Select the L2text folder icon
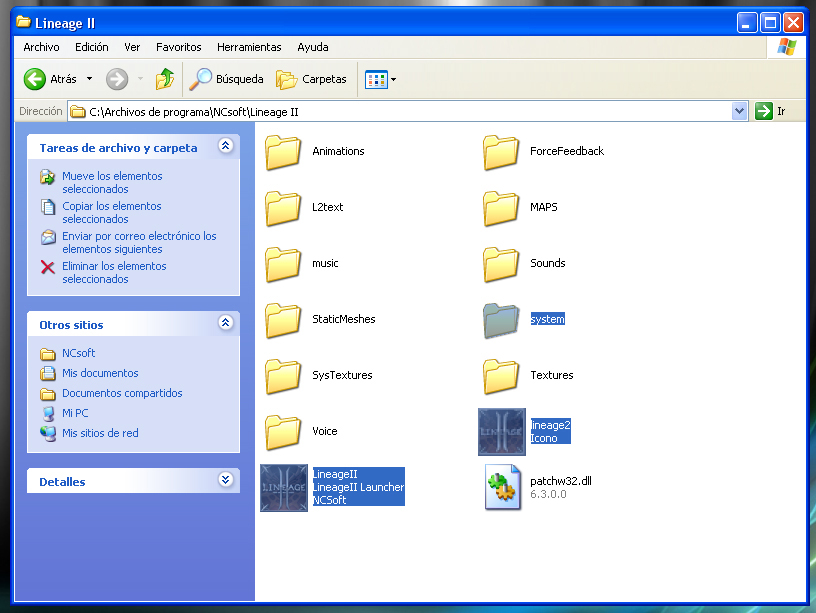The image size is (816, 613). coord(283,208)
